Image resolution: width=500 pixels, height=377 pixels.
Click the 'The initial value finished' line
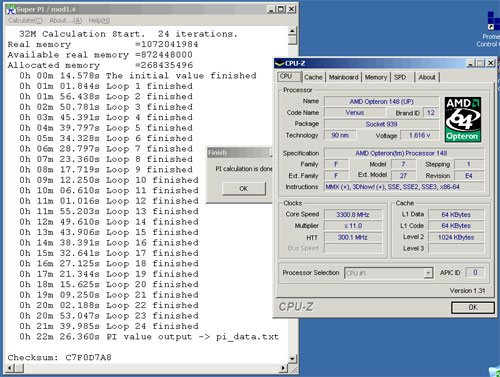[x=138, y=76]
